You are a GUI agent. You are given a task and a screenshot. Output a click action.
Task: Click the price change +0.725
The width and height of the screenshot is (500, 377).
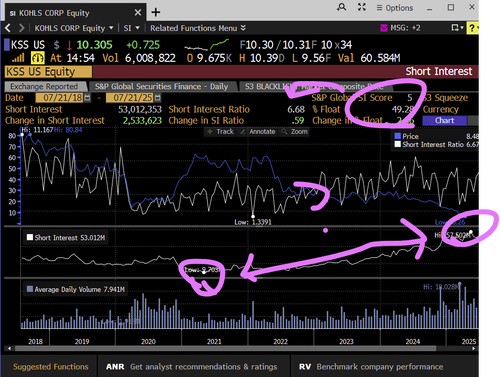(x=143, y=45)
